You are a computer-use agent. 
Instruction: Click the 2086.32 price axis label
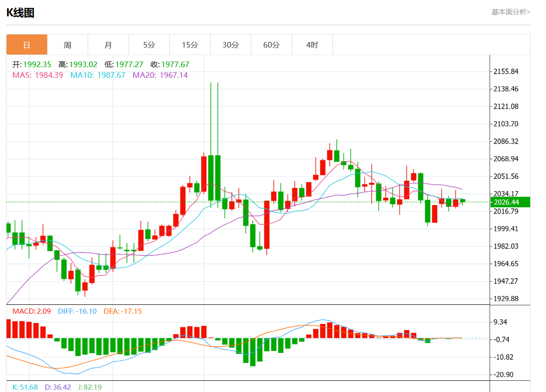[506, 141]
